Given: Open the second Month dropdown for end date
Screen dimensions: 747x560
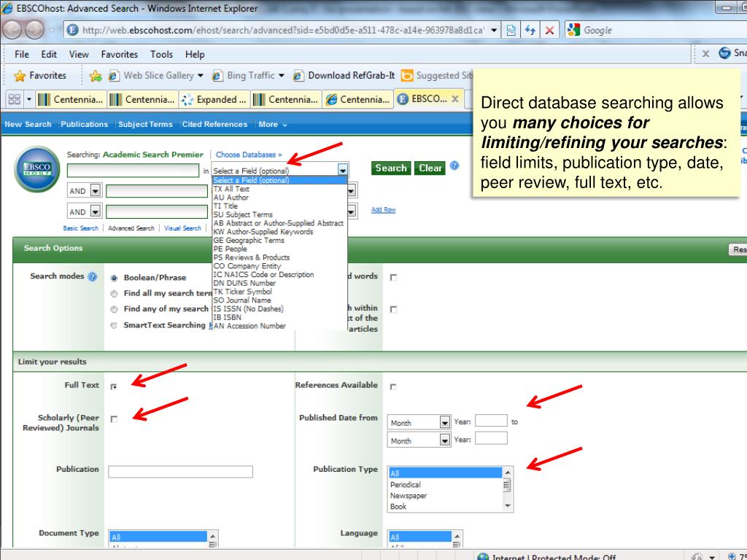Looking at the screenshot, I should (444, 440).
